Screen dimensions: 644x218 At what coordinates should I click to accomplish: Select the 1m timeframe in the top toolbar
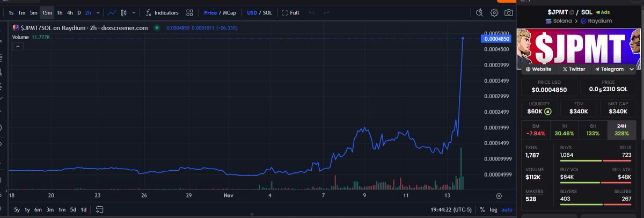(22, 12)
